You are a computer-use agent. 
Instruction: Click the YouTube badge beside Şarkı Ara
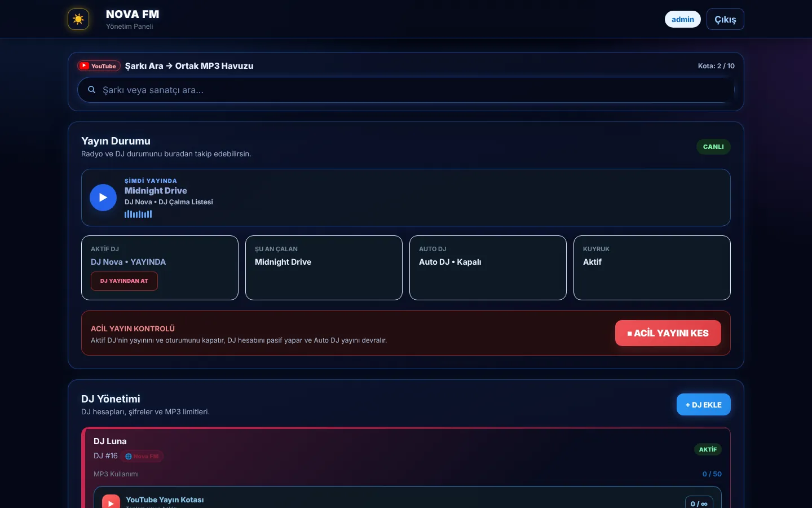coord(99,66)
